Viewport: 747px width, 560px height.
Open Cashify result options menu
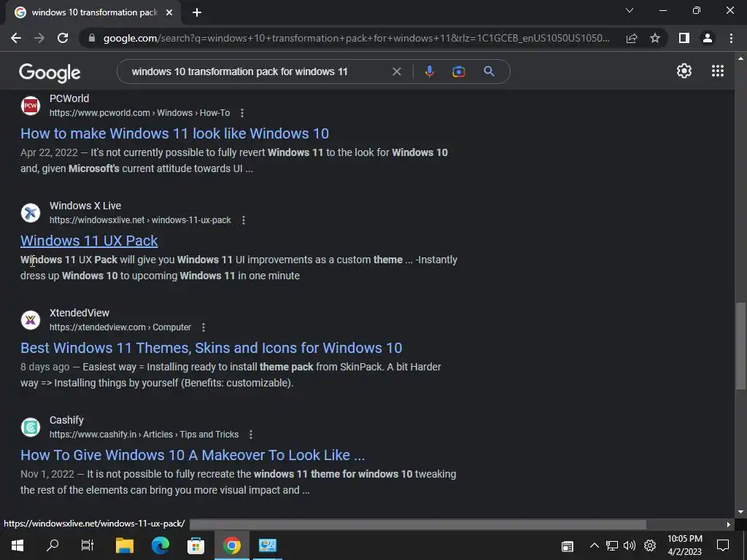coord(251,435)
